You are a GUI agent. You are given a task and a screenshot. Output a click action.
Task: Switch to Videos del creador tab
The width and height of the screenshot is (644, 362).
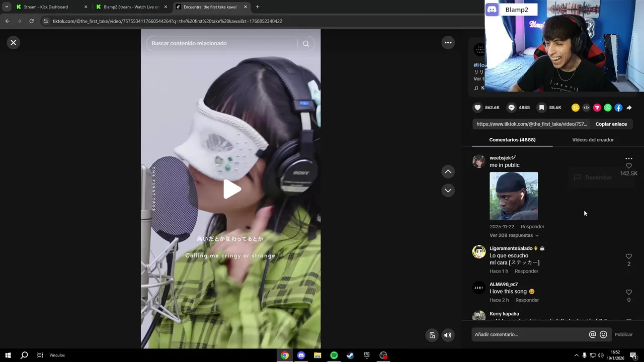[593, 140]
